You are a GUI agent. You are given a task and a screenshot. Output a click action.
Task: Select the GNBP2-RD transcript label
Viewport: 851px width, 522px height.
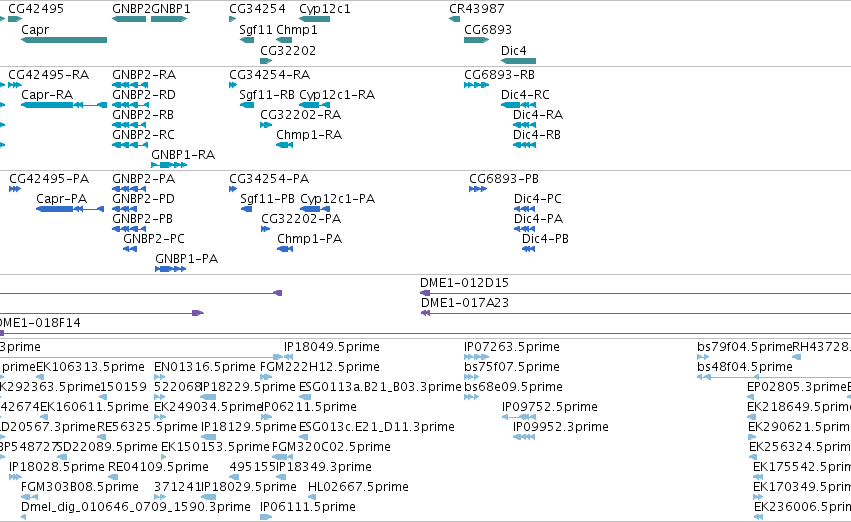144,95
